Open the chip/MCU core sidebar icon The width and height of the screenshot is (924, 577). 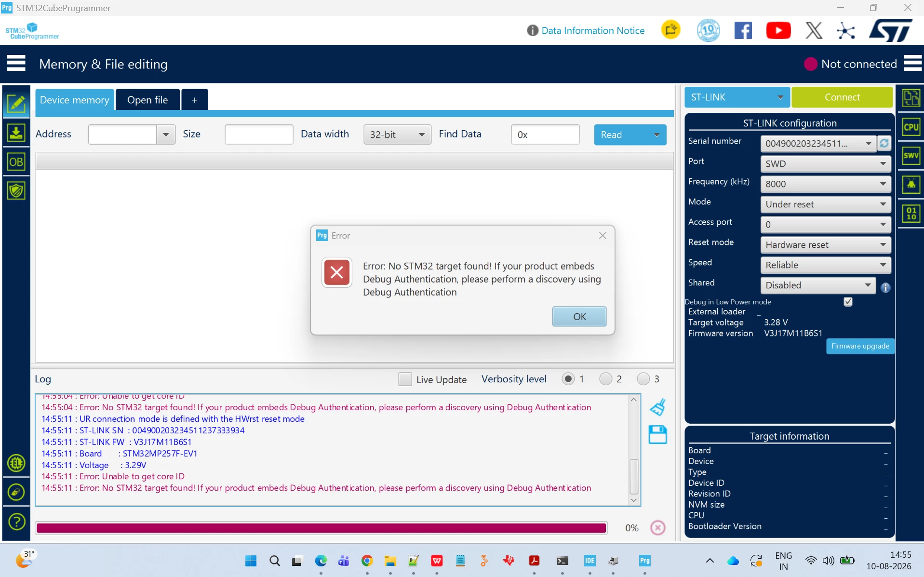pos(16,463)
